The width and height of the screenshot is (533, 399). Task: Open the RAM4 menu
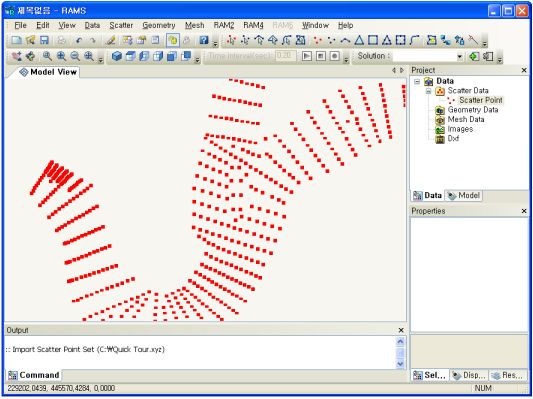(x=253, y=25)
